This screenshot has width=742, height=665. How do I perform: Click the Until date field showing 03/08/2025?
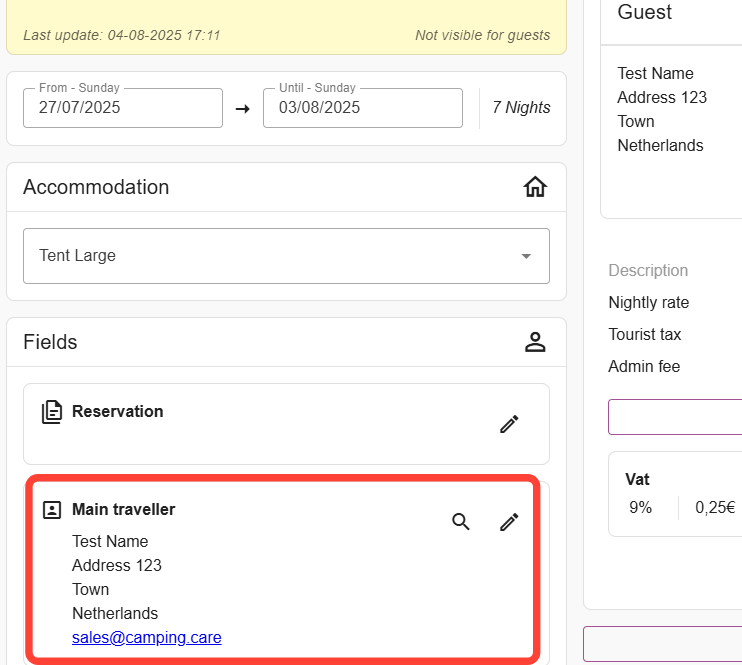tap(362, 108)
